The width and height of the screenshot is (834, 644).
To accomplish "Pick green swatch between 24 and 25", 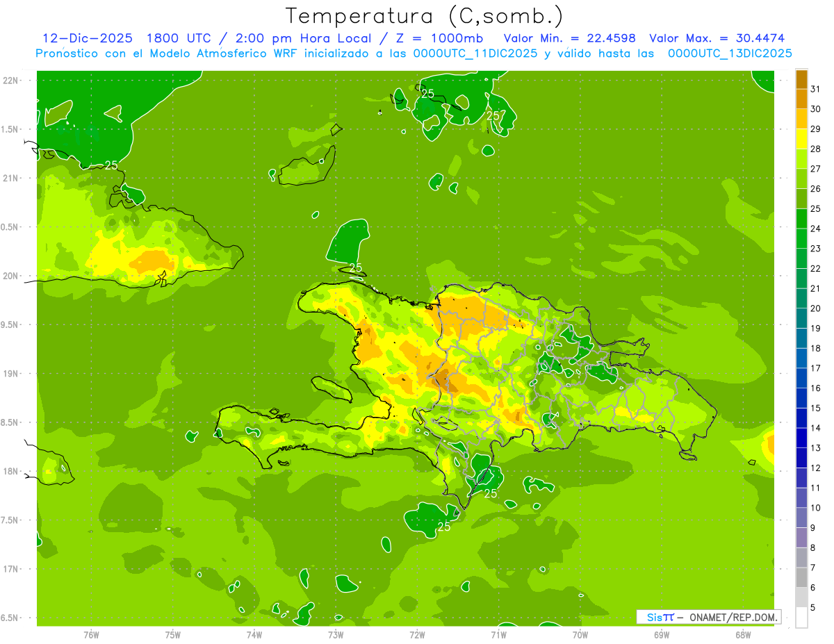I will [x=801, y=219].
